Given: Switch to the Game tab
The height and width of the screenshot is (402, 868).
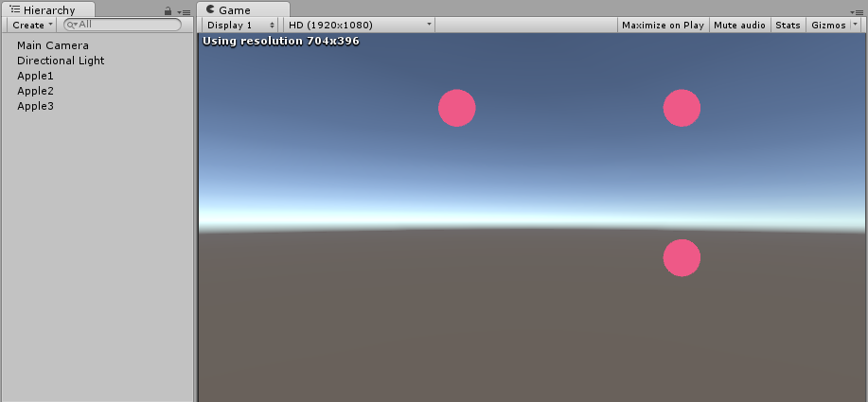Looking at the screenshot, I should [x=242, y=10].
